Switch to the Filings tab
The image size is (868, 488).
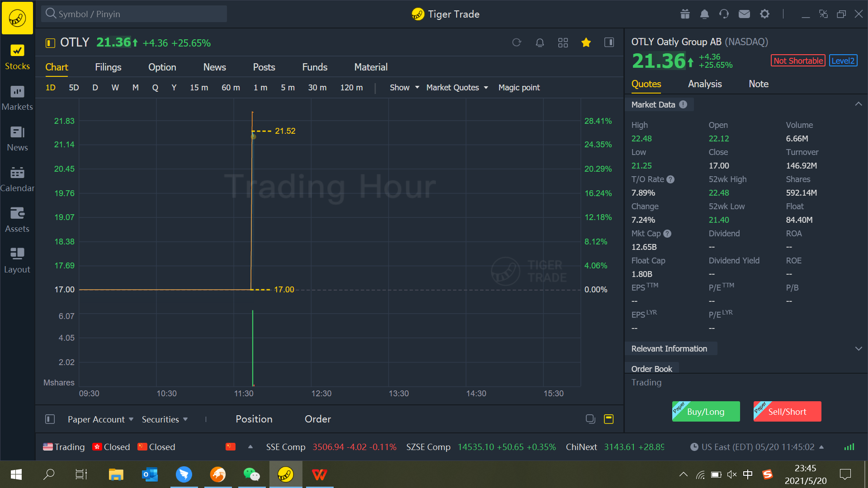click(108, 67)
